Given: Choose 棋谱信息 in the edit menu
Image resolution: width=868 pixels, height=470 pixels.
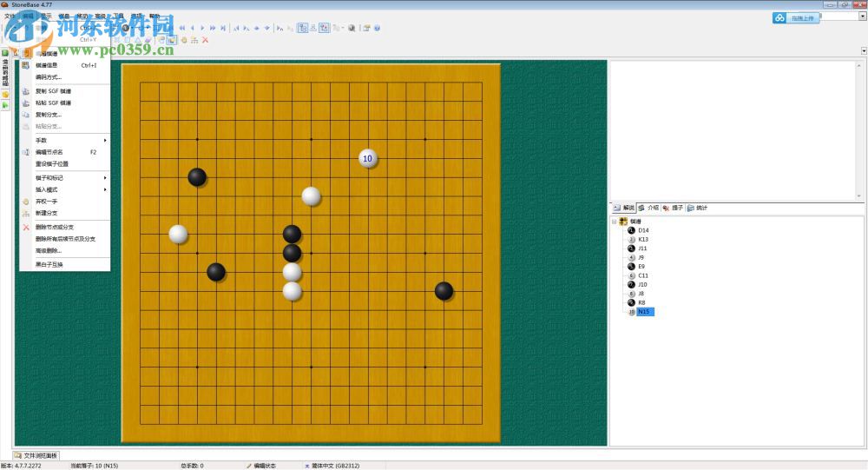Looking at the screenshot, I should (65, 65).
